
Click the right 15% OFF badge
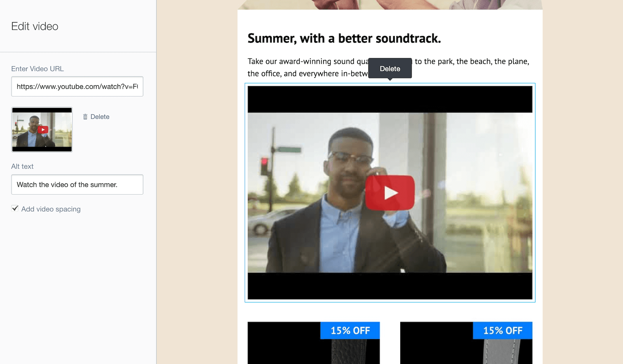[x=502, y=331]
